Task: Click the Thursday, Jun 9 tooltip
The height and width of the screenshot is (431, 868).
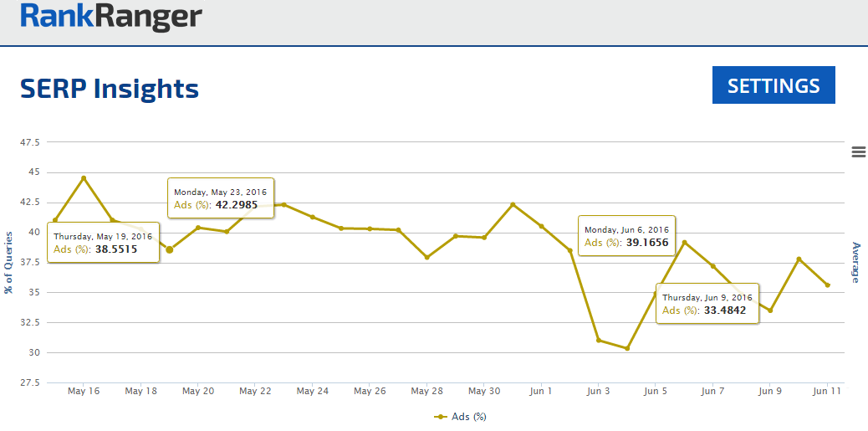Action: [707, 304]
